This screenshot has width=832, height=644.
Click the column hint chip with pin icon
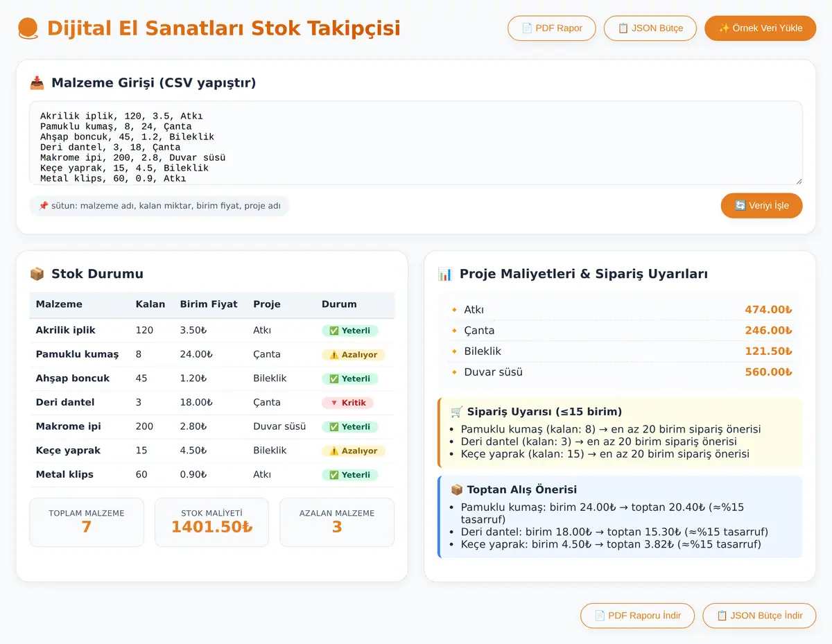(x=159, y=206)
